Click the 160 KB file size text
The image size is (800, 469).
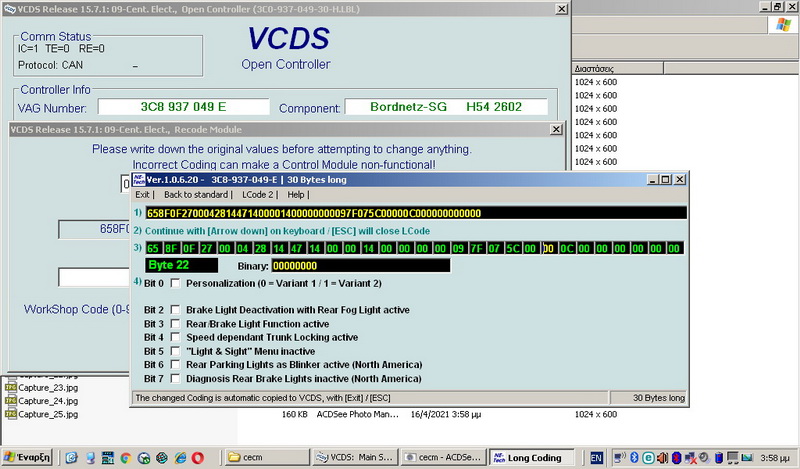coord(294,414)
